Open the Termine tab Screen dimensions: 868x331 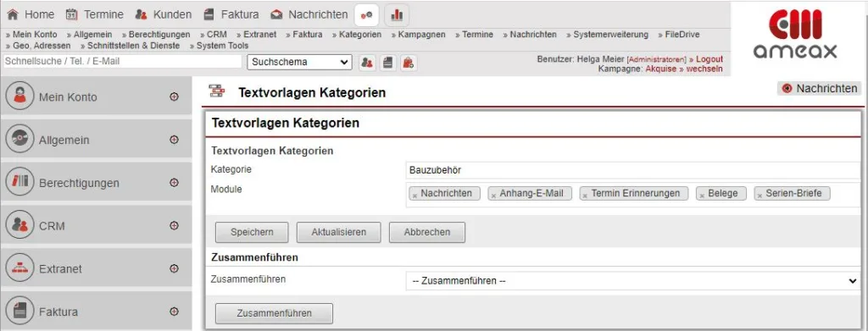click(95, 14)
